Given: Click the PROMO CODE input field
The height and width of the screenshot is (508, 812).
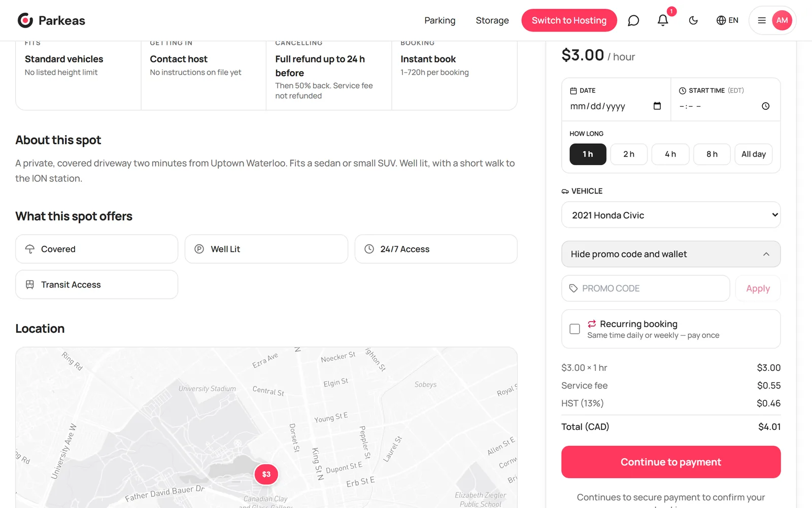Looking at the screenshot, I should tap(646, 289).
